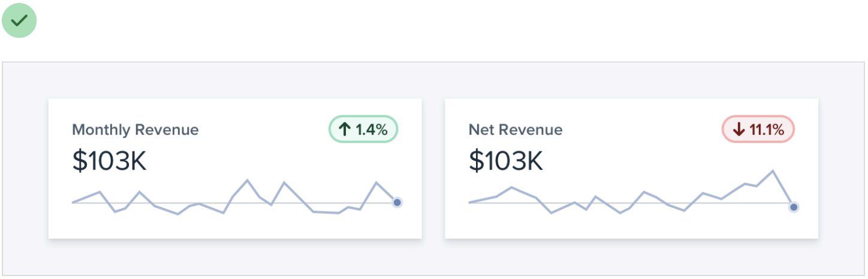Image resolution: width=868 pixels, height=279 pixels.
Task: Click the starting point of Monthly Revenue sparkline
Action: 73,202
